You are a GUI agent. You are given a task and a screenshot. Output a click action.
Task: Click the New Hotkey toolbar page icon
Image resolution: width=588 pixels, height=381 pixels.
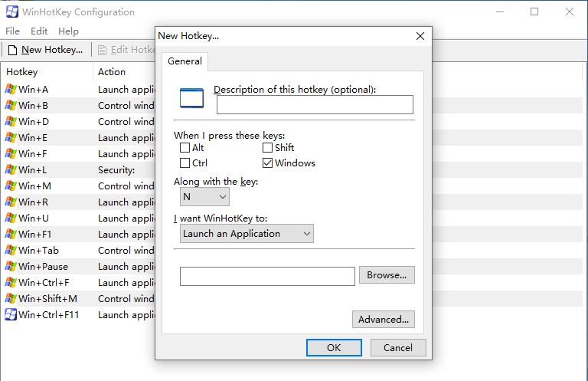(12, 50)
